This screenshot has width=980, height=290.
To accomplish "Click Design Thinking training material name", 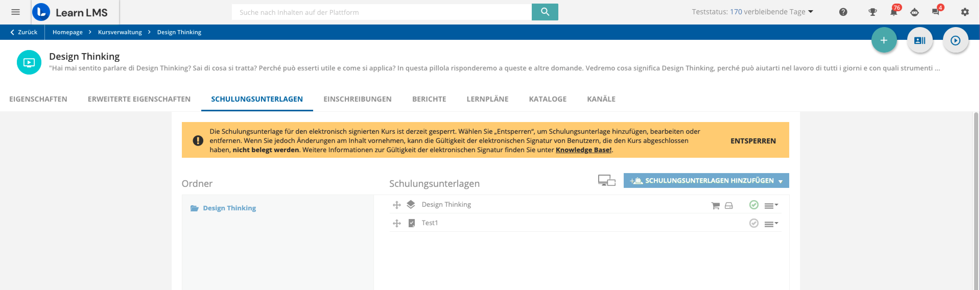I will (x=446, y=204).
